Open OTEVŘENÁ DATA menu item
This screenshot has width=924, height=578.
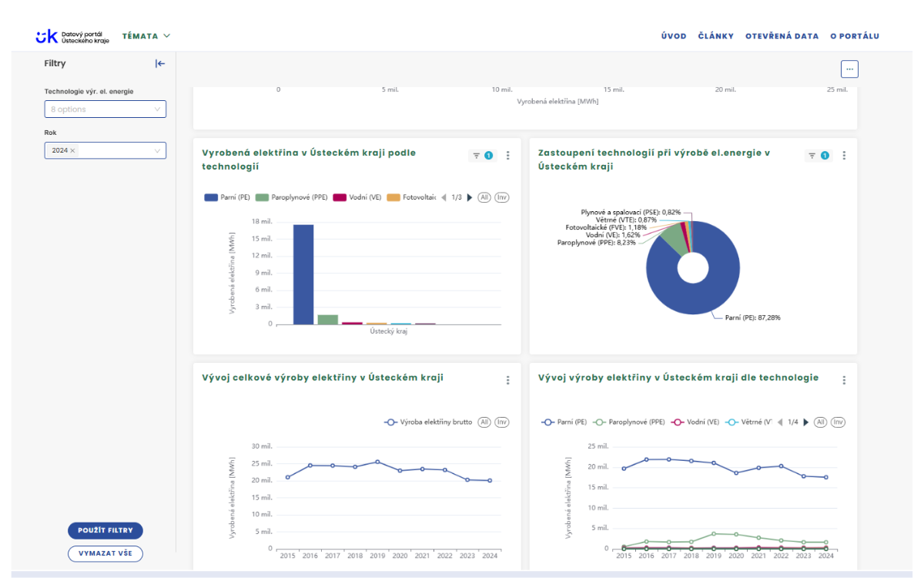pyautogui.click(x=782, y=36)
